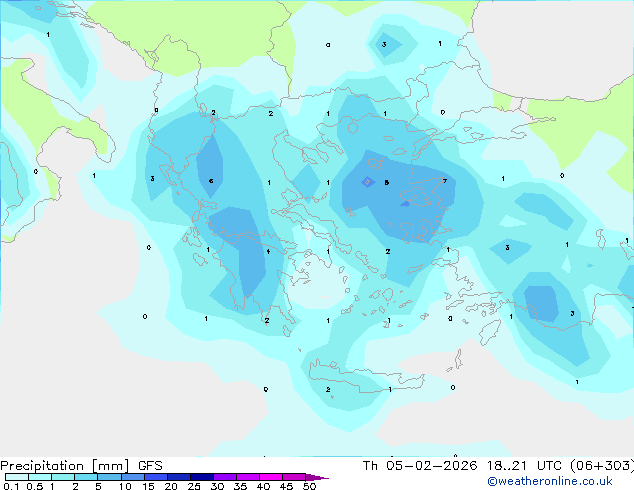Click the legend label '25'
The height and width of the screenshot is (490, 634).
(194, 486)
